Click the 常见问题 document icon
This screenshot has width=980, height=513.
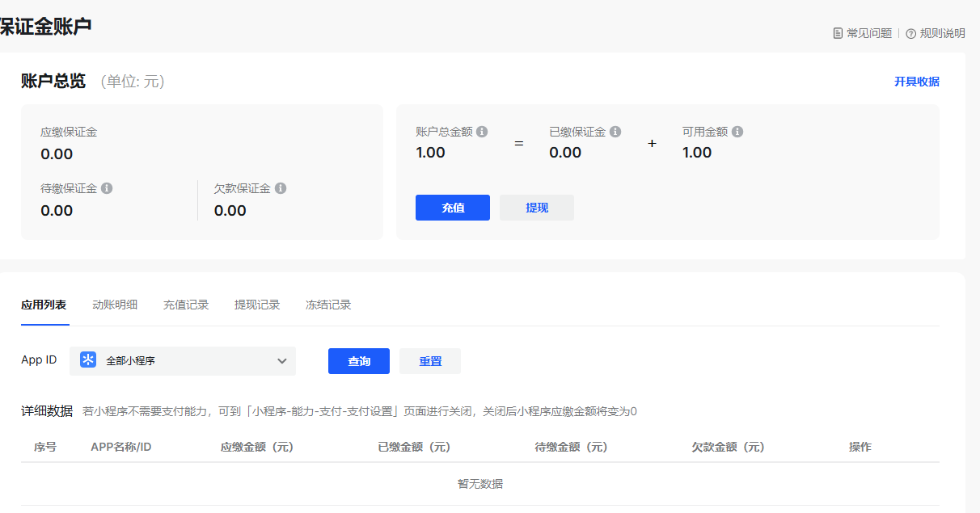coord(838,33)
